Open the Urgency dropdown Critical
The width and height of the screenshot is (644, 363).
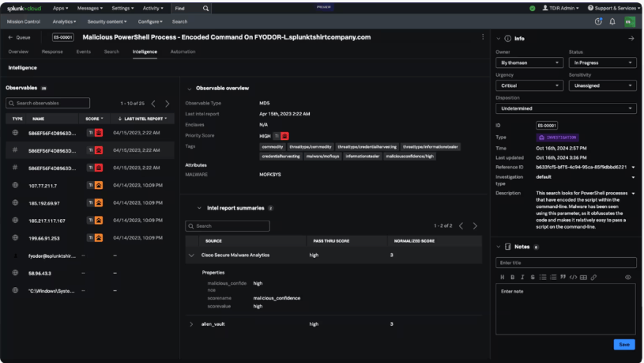[529, 85]
